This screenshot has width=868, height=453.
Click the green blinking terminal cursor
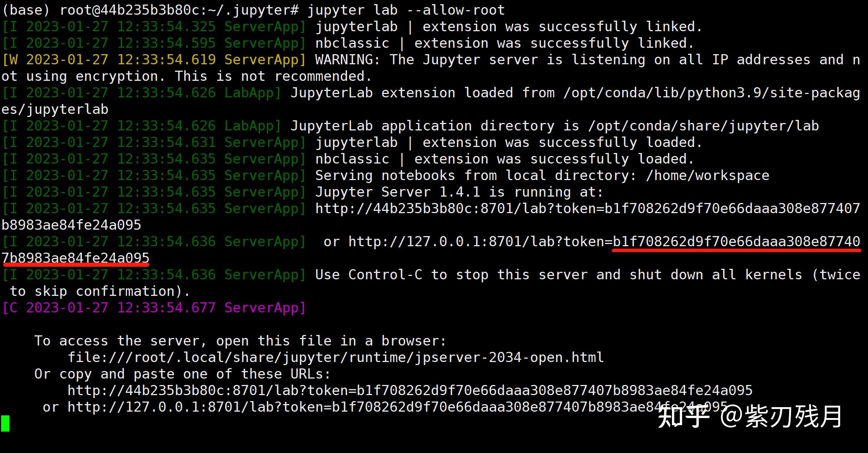5,423
